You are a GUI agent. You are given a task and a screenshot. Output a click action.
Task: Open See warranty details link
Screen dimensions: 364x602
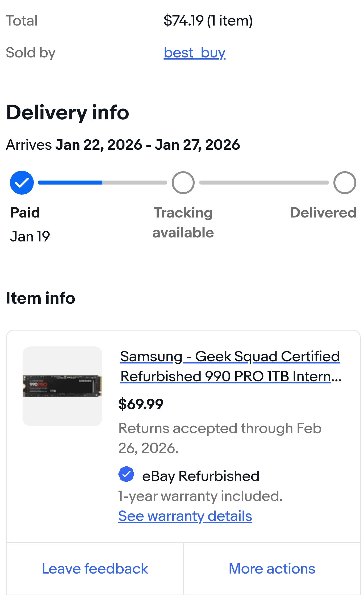point(185,516)
